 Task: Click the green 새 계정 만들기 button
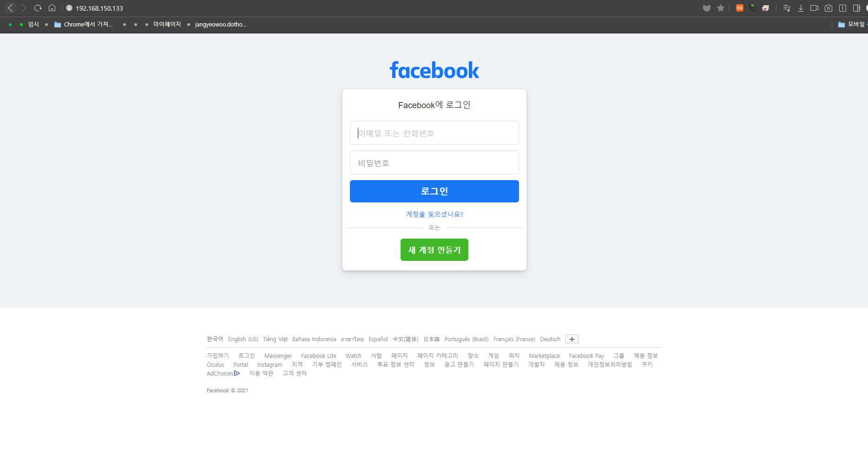tap(434, 250)
